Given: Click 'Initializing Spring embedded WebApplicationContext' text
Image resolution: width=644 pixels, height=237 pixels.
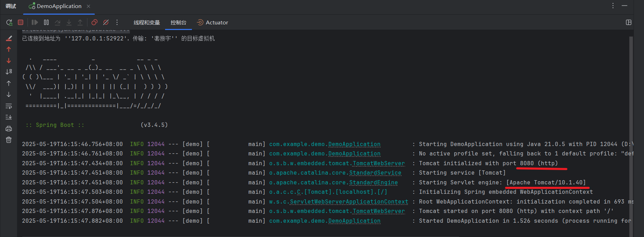Looking at the screenshot, I should tap(506, 192).
